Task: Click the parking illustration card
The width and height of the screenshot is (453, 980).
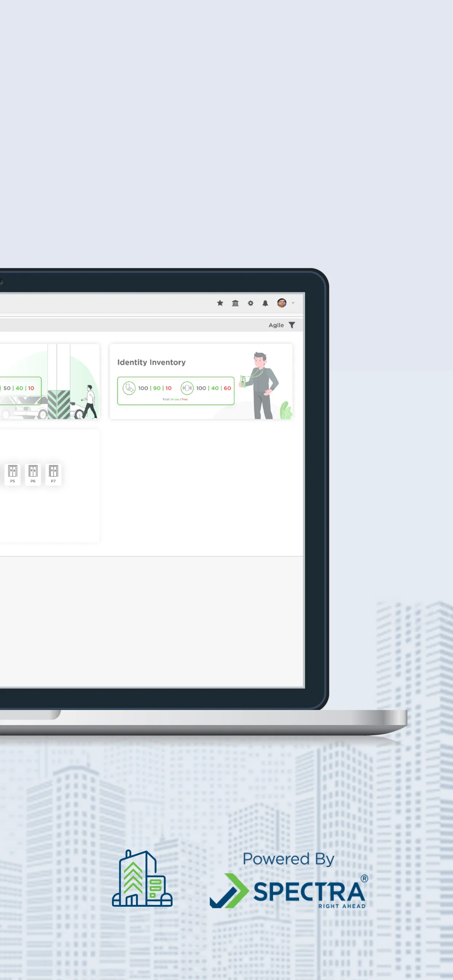Action: click(x=50, y=382)
